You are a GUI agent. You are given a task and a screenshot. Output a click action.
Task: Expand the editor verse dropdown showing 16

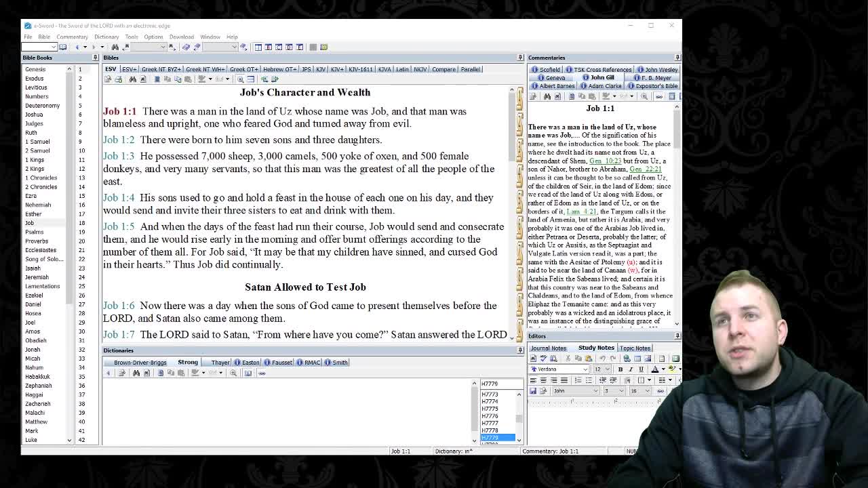click(x=648, y=391)
